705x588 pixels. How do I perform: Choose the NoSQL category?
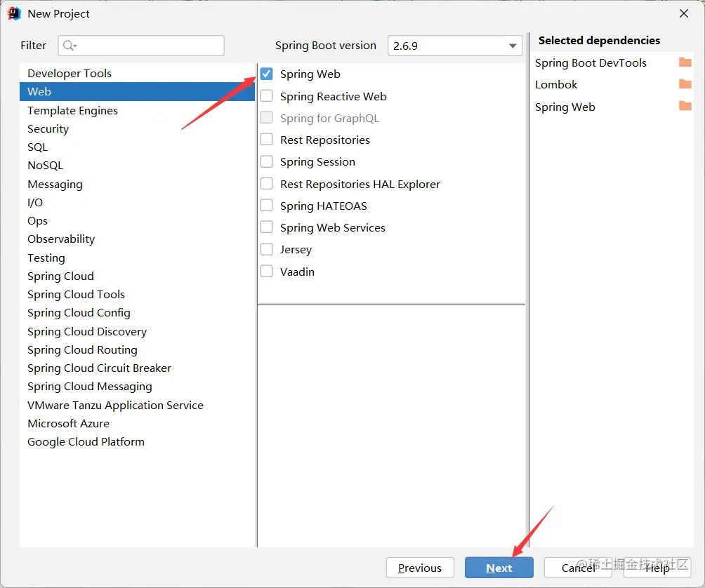pyautogui.click(x=137, y=166)
